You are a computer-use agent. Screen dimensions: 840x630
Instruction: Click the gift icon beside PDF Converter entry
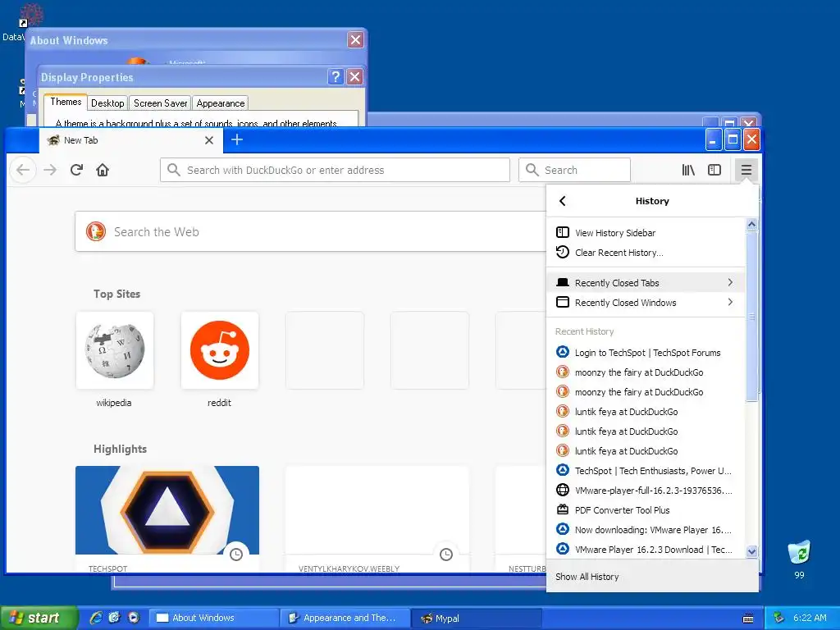[x=563, y=509]
